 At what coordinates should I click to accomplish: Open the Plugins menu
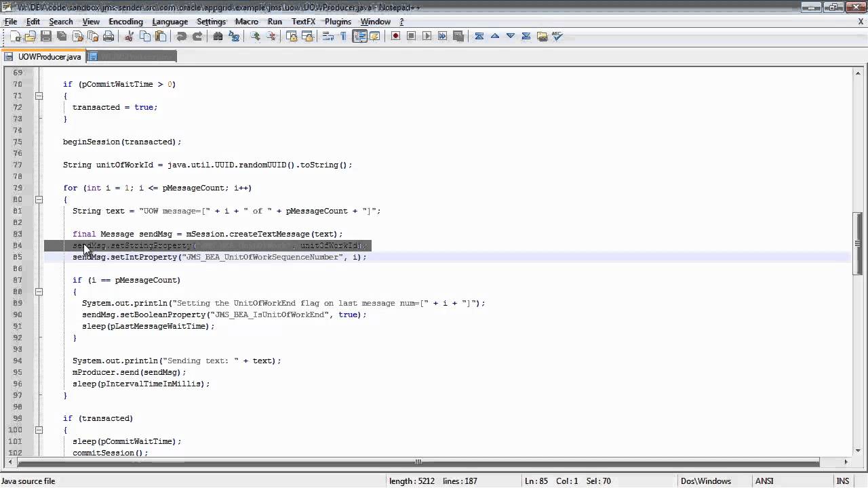coord(338,22)
